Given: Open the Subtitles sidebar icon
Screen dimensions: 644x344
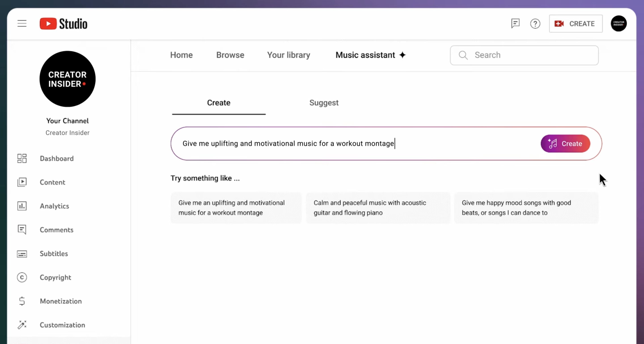Looking at the screenshot, I should tap(22, 254).
